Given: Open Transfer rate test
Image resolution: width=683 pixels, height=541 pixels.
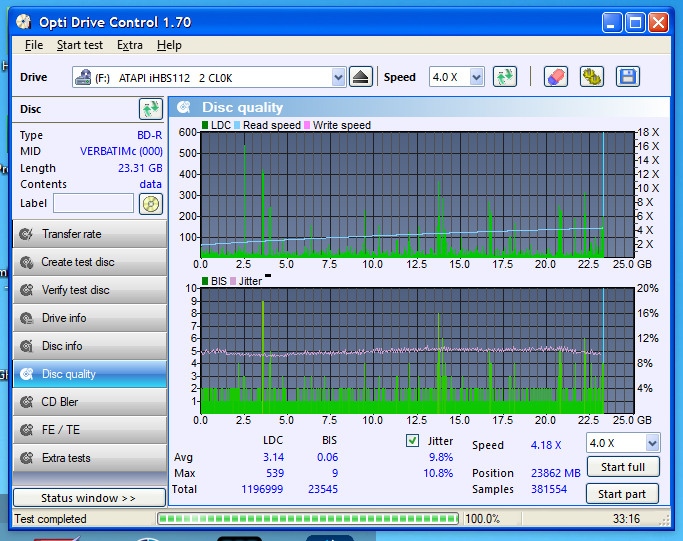Looking at the screenshot, I should pos(90,234).
